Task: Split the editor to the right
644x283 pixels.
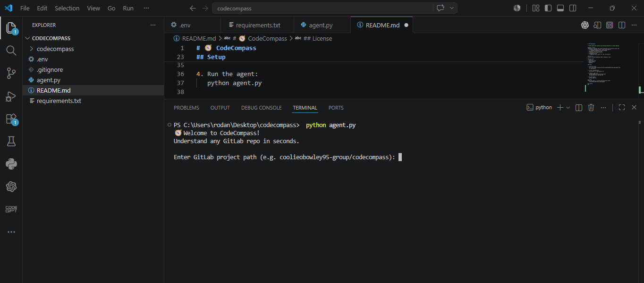Action: point(622,25)
